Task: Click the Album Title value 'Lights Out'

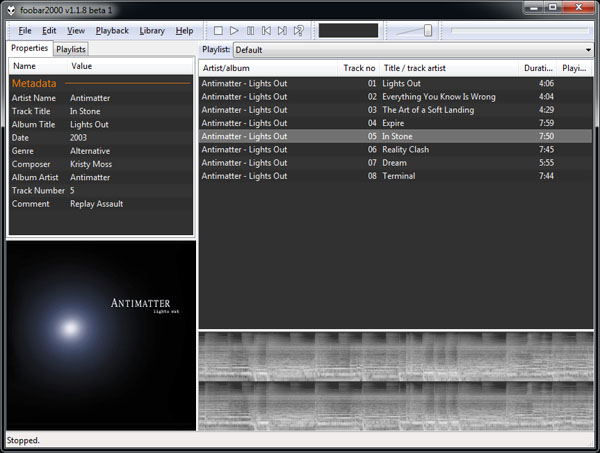Action: click(89, 125)
